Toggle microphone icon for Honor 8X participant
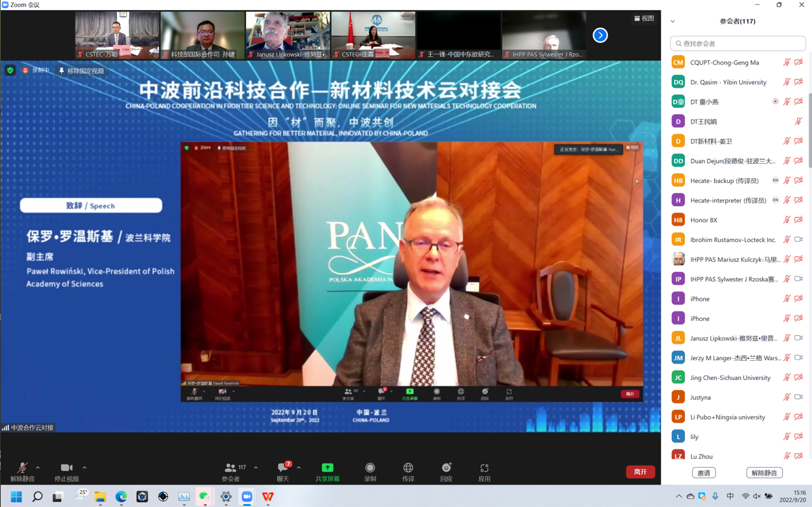Viewport: 812px width, 507px height. click(787, 220)
